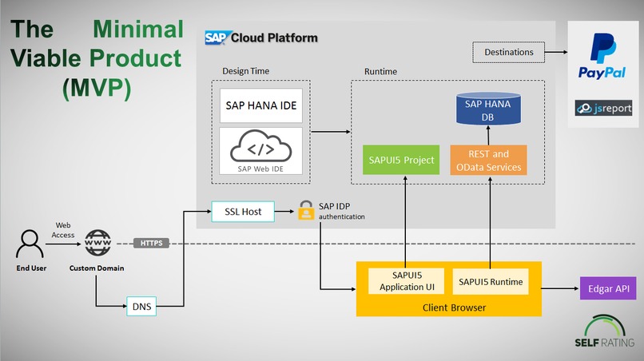Image resolution: width=644 pixels, height=361 pixels.
Task: Select the SAPUI5 Application UI box
Action: 407,281
